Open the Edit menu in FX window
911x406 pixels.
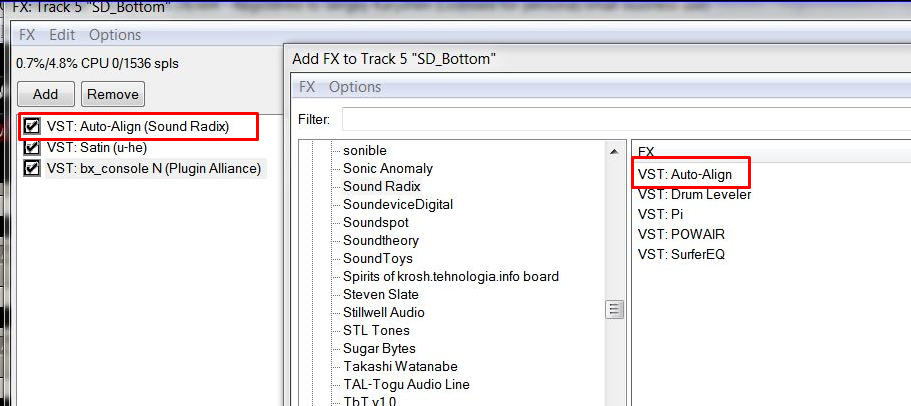(62, 35)
